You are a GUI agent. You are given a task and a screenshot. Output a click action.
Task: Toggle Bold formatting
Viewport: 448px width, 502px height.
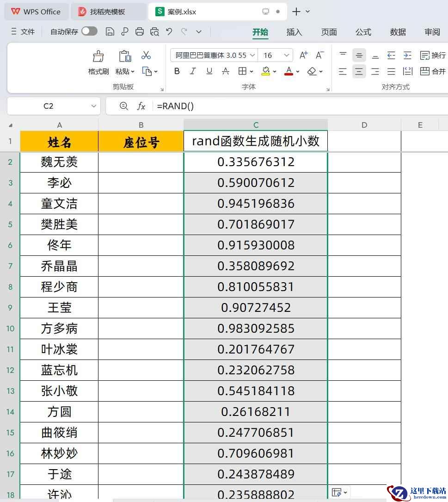[x=177, y=71]
